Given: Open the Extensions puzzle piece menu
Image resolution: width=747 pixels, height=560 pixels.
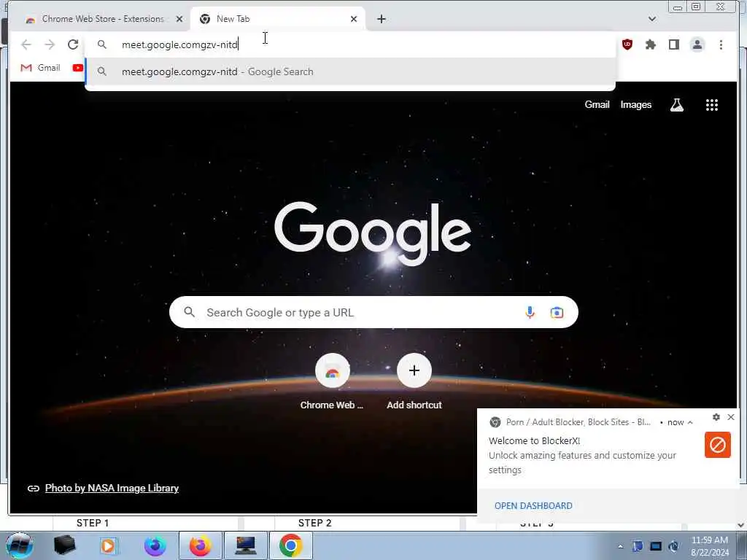Looking at the screenshot, I should coord(650,44).
